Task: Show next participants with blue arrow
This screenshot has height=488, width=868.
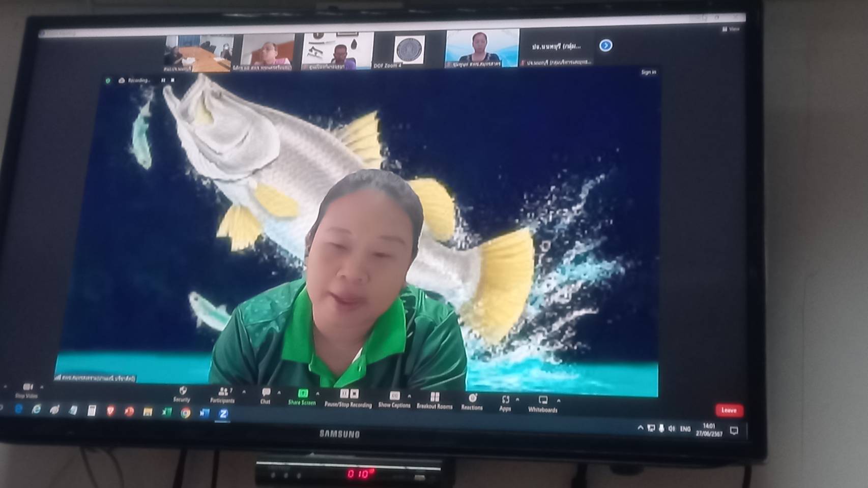Action: (x=605, y=45)
